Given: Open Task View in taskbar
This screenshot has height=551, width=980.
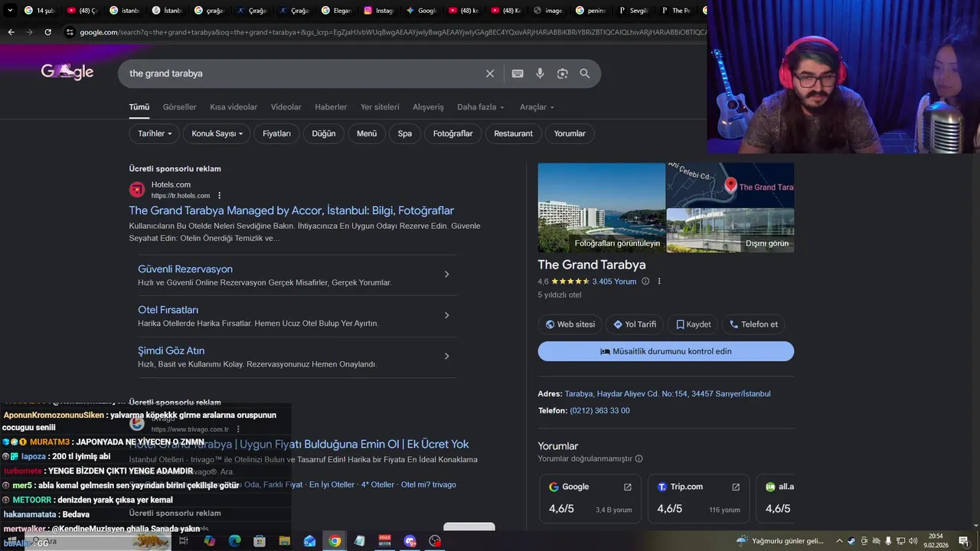Looking at the screenshot, I should click(184, 541).
